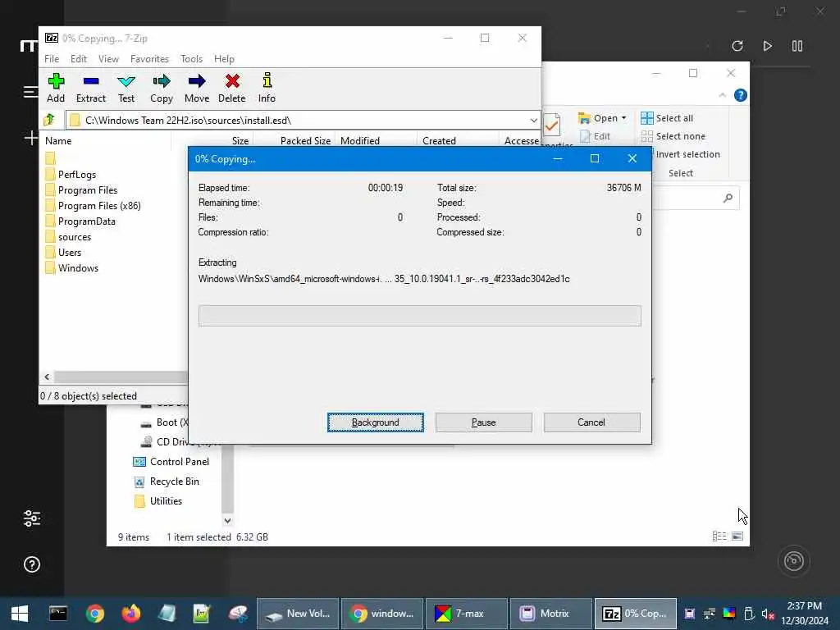The image size is (840, 630).
Task: Click the Motrix resume play icon
Action: click(x=767, y=46)
